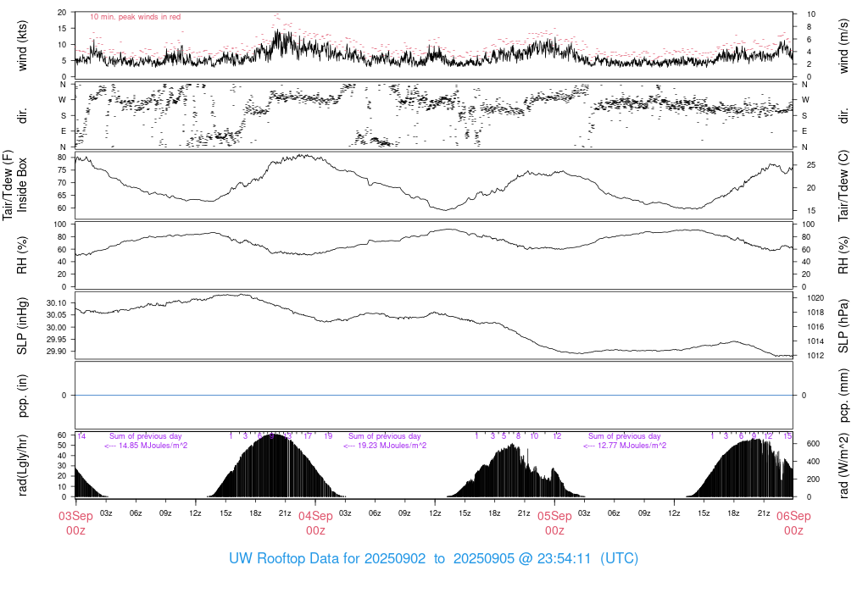Select the '70' Fahrenheit tick value
This screenshot has height=593, width=868.
tap(62, 182)
